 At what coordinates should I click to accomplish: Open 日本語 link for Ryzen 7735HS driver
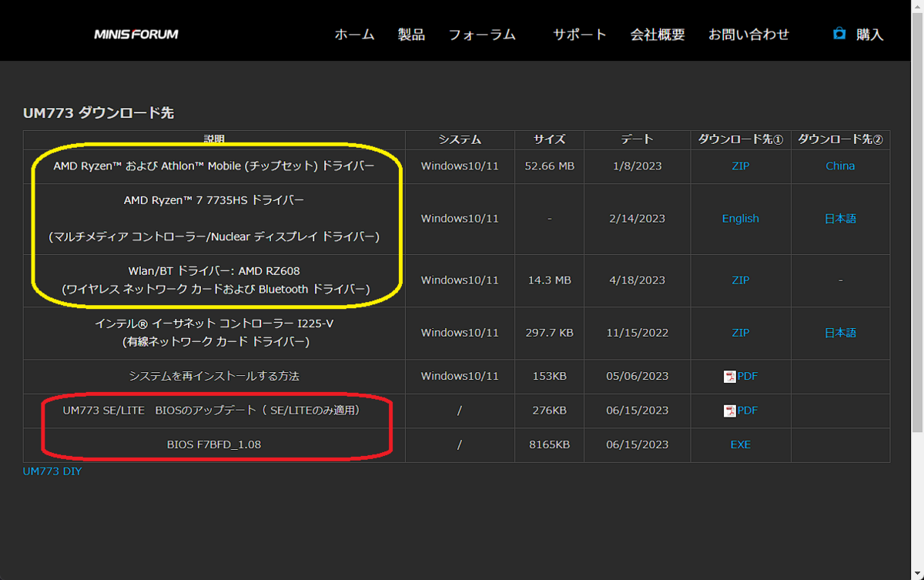840,218
